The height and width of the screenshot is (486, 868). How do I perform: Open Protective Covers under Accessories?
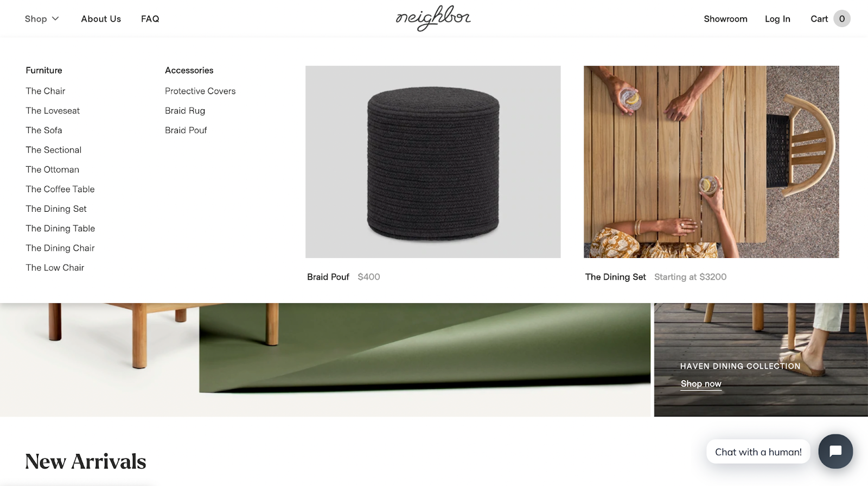coord(200,91)
